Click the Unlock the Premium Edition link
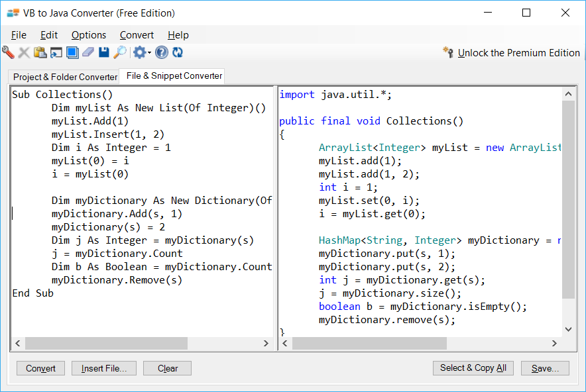The width and height of the screenshot is (586, 392). click(x=519, y=53)
